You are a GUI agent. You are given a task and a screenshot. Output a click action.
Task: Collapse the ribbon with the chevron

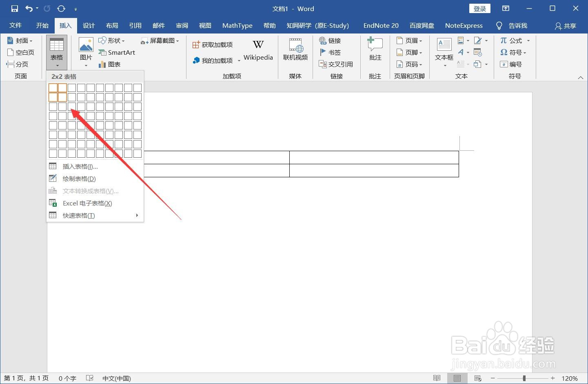580,77
